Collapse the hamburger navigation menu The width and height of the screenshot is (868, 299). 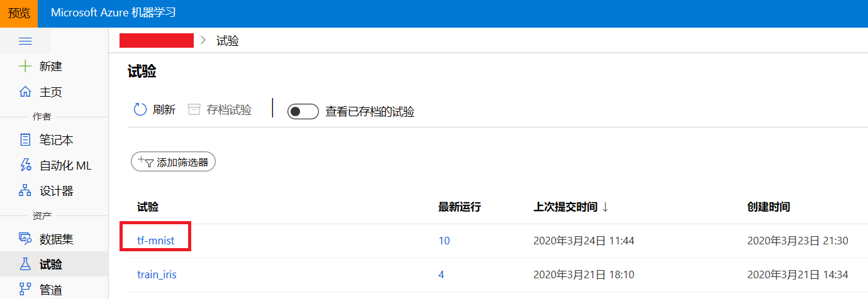pos(25,41)
